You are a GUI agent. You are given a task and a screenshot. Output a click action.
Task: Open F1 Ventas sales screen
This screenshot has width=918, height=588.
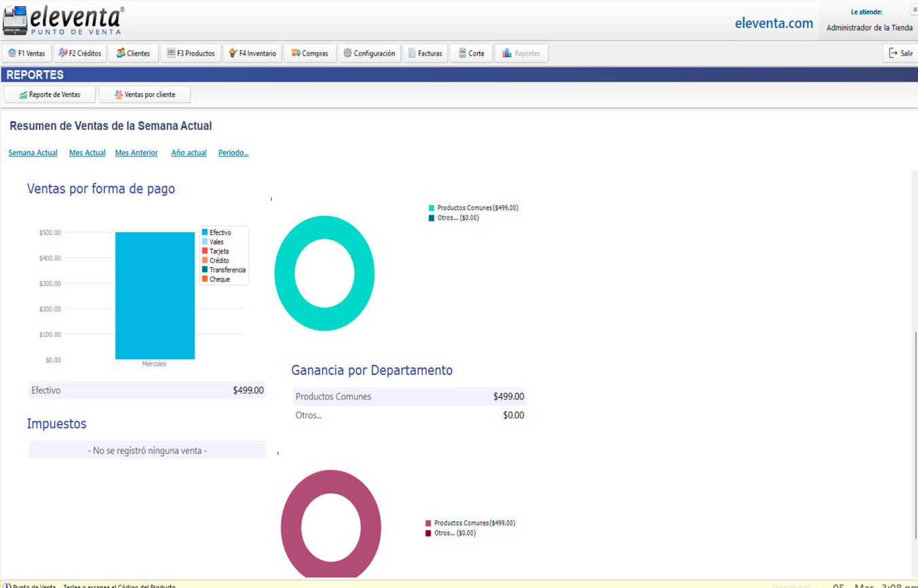tap(27, 54)
